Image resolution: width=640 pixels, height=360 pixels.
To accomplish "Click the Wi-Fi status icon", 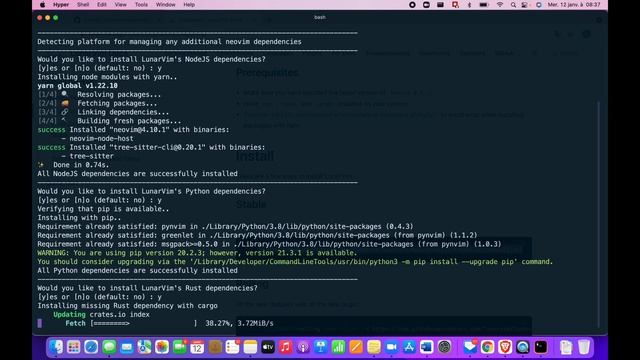I will (500, 5).
